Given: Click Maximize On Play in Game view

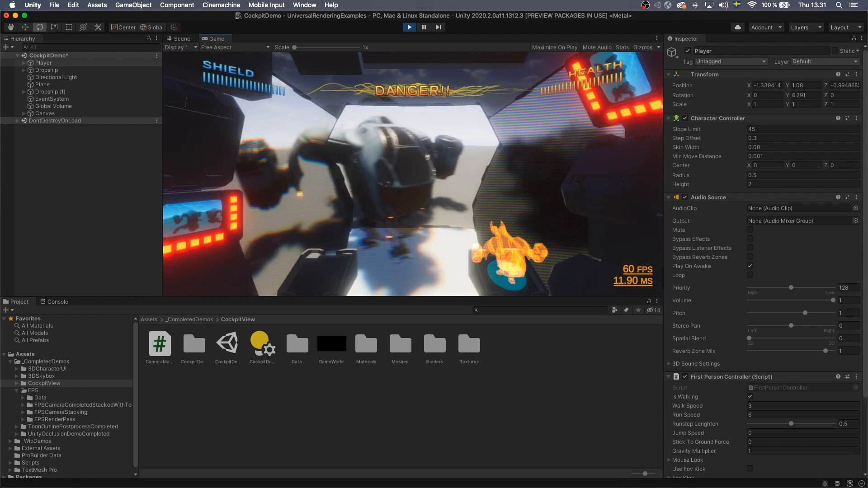Looking at the screenshot, I should [x=554, y=47].
